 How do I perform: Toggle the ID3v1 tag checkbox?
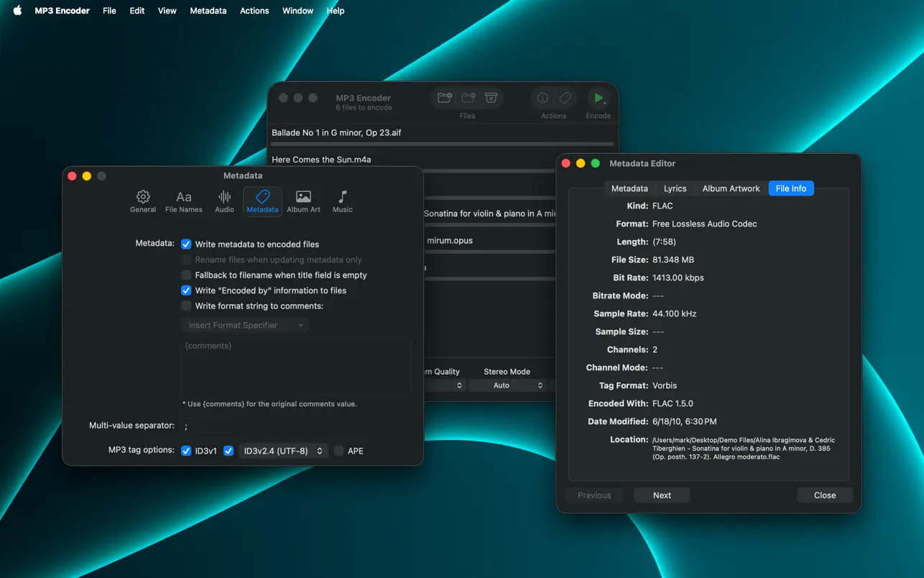pos(186,451)
